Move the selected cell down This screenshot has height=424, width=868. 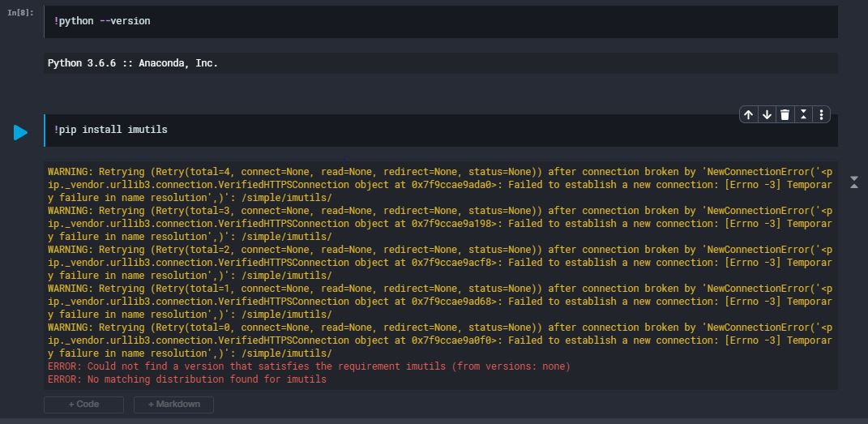tap(767, 115)
